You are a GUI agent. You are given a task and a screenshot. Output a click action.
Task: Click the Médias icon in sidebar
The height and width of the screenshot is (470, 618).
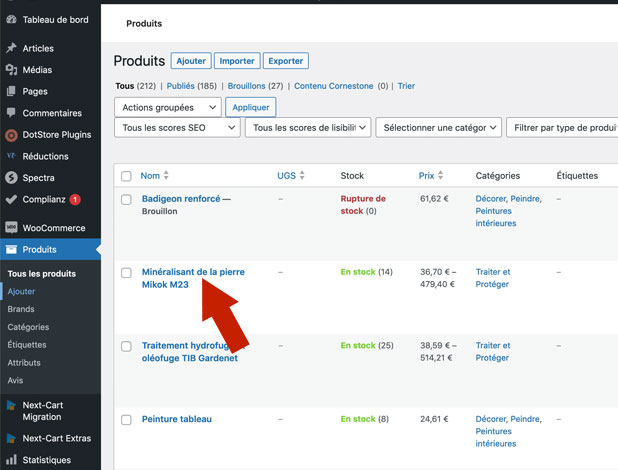click(11, 70)
